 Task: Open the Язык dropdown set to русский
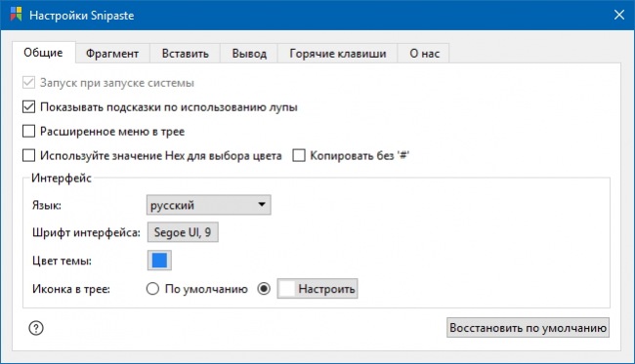point(208,205)
